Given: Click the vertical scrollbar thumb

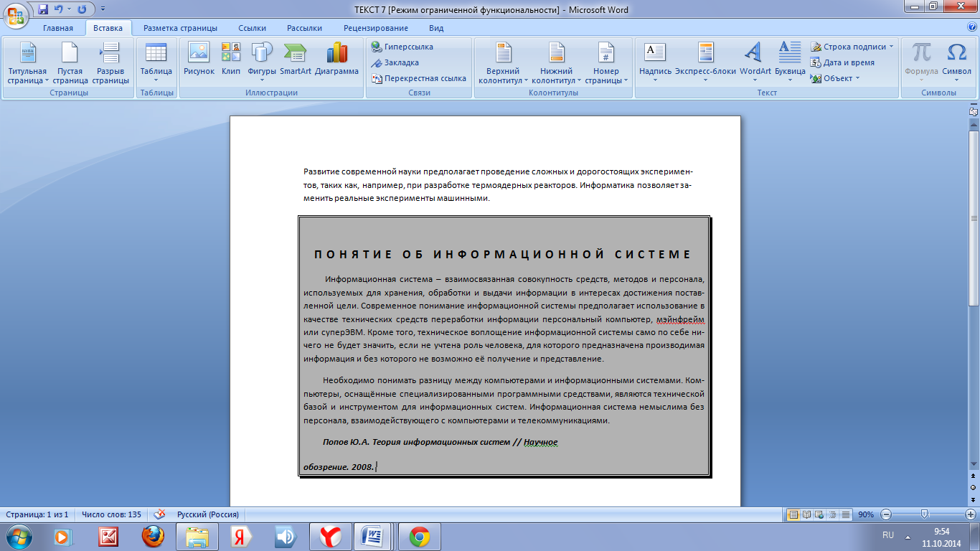Looking at the screenshot, I should [x=974, y=218].
